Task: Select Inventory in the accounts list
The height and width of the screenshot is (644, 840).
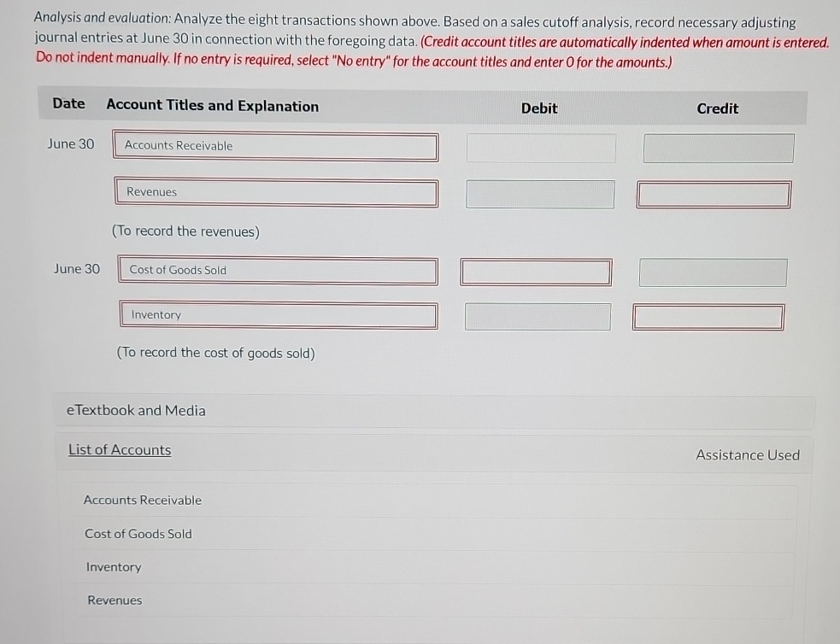Action: [x=113, y=566]
